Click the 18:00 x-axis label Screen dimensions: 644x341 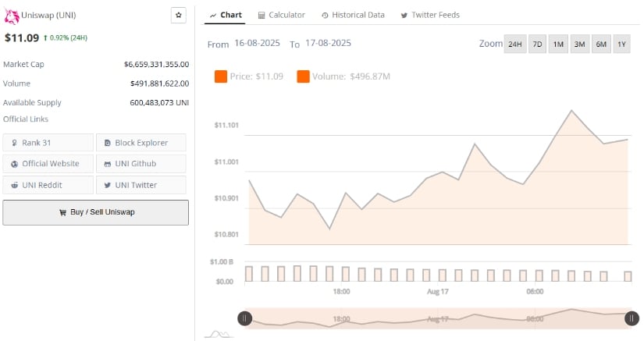341,291
